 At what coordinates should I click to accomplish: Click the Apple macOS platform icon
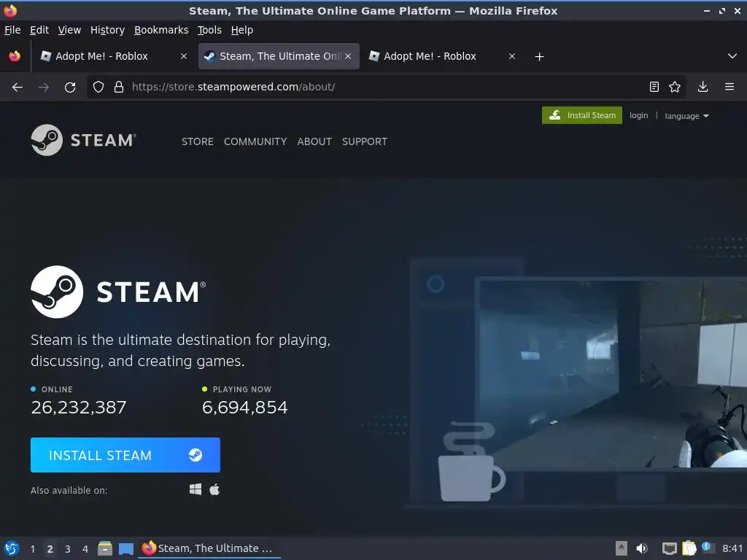214,489
